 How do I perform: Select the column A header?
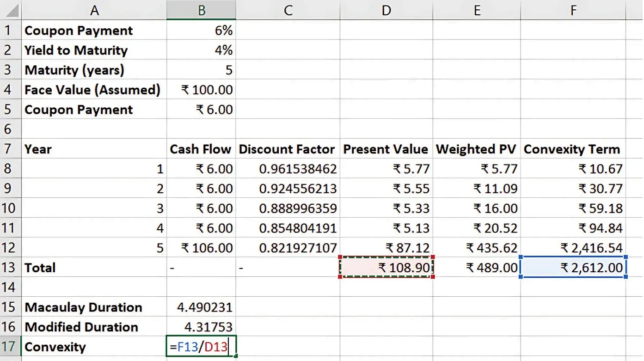tap(94, 10)
